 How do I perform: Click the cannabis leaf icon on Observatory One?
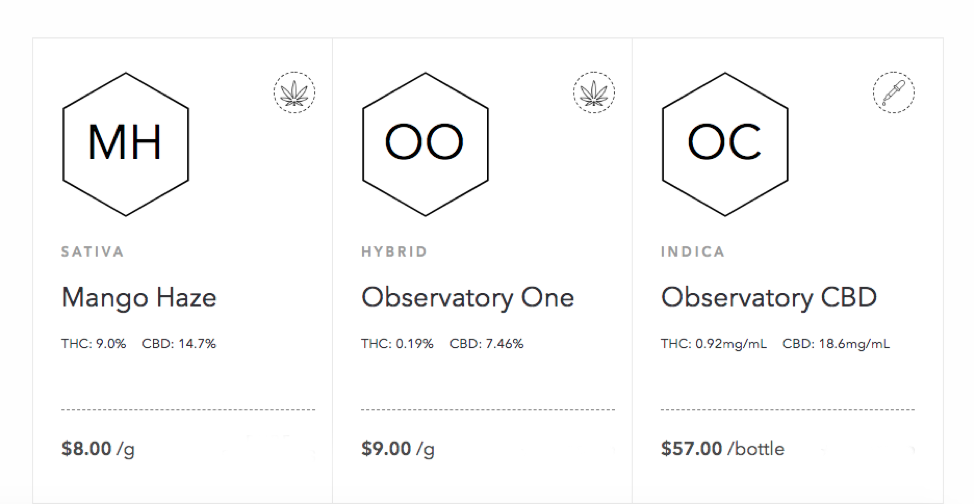(594, 93)
